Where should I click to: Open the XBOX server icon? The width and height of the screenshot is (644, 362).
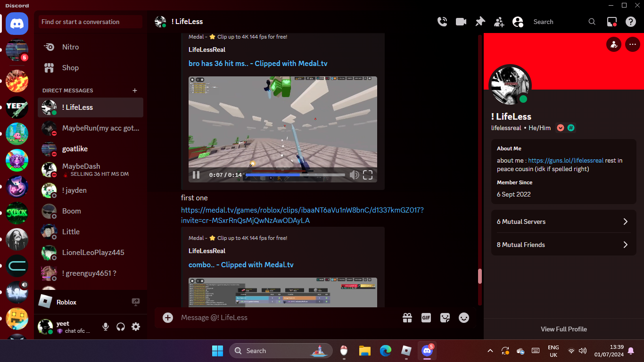point(17,213)
